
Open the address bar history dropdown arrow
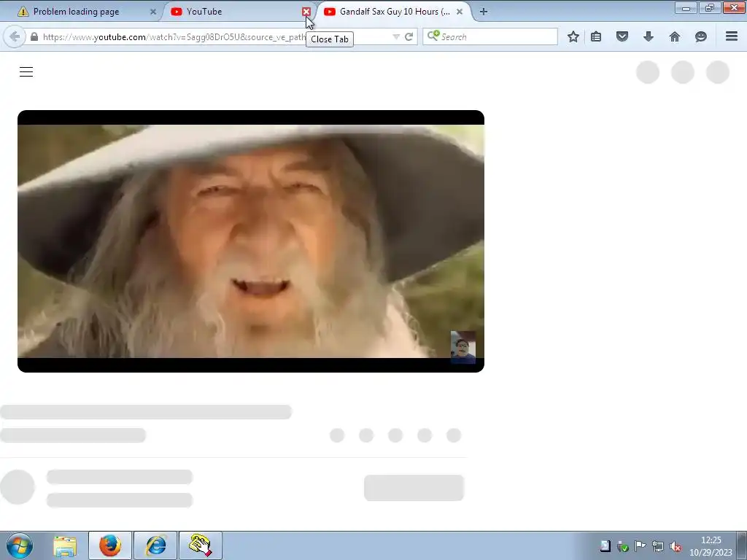click(396, 36)
